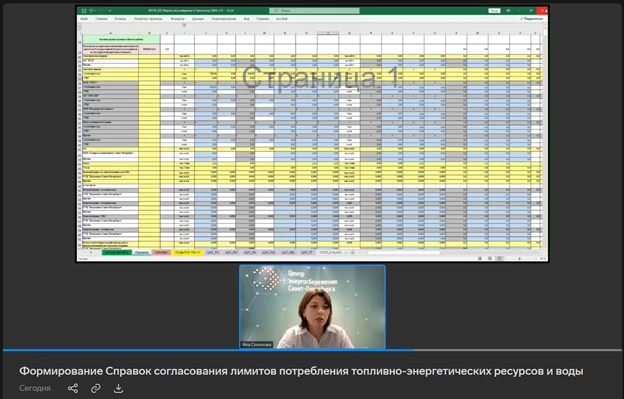Download the recording with the download icon

(x=118, y=388)
